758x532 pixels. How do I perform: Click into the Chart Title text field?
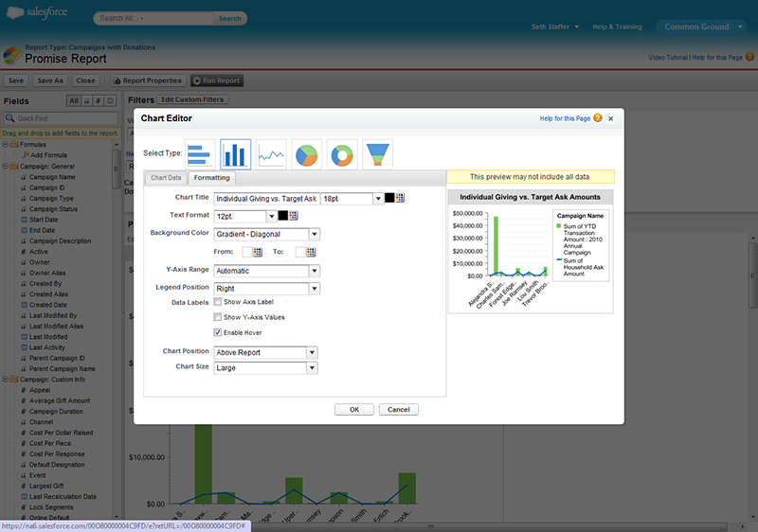266,198
